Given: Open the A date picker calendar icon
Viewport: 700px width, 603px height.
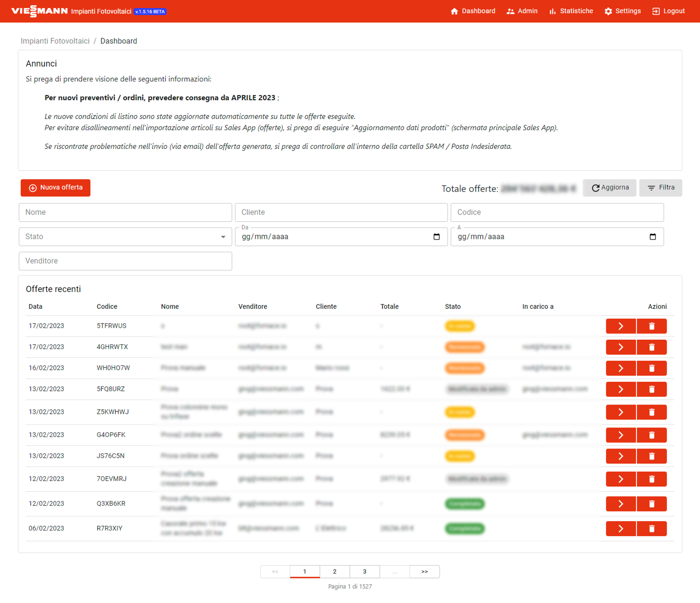Looking at the screenshot, I should point(653,237).
